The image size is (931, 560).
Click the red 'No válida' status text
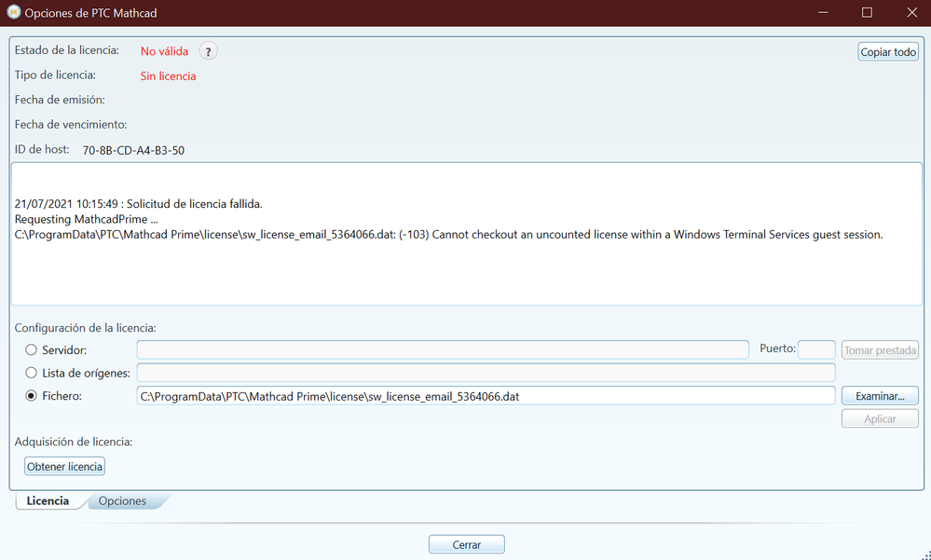(x=164, y=51)
